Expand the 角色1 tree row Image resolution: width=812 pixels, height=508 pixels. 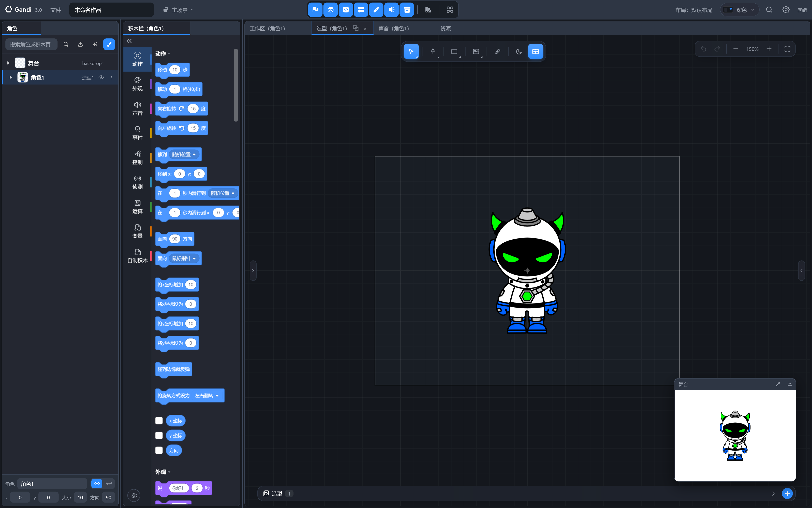[x=11, y=78]
